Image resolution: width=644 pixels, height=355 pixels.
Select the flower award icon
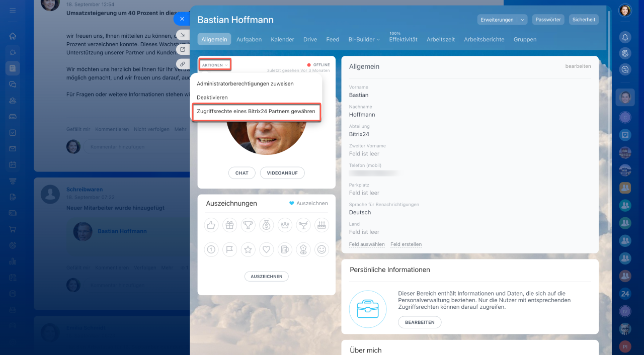[x=303, y=249]
